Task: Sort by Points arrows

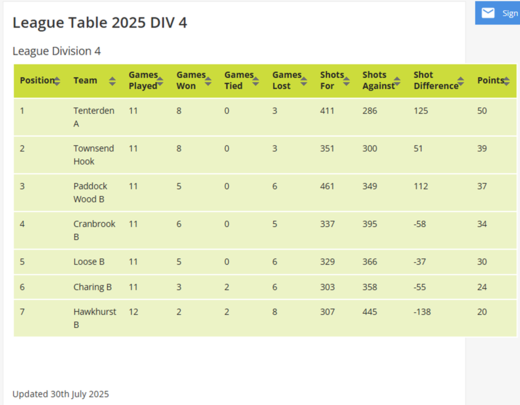Action: (506, 81)
